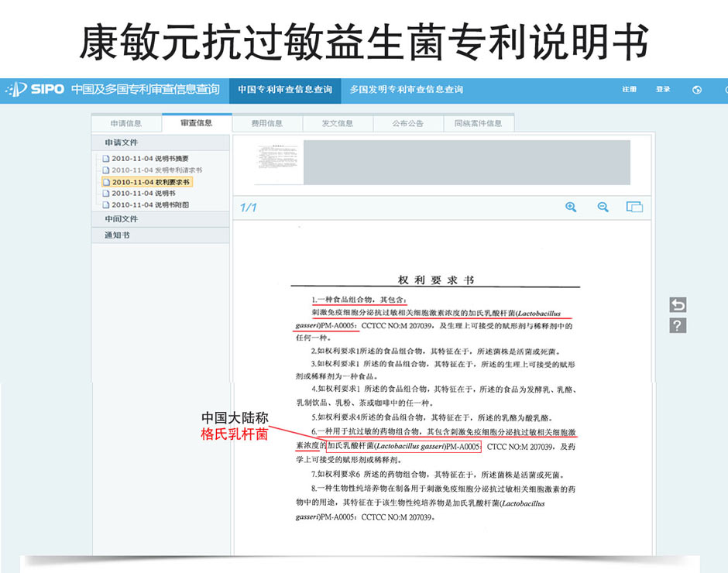The image size is (728, 573).
Task: Click the window view icon beside zoom controls
Action: point(634,207)
